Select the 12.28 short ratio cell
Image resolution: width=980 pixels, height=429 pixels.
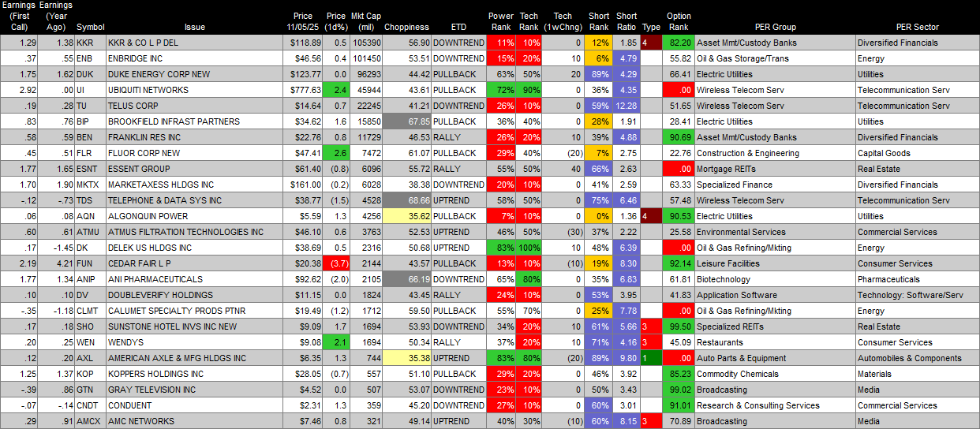pos(626,106)
